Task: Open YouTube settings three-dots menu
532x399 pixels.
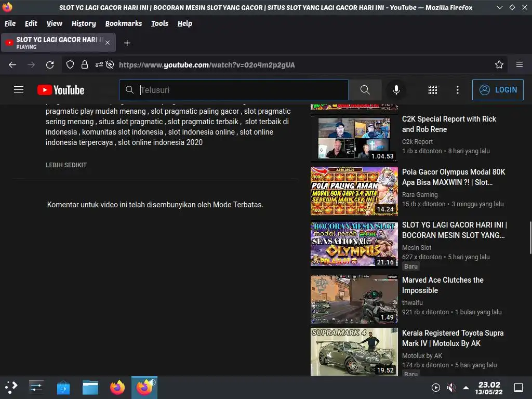Action: pos(458,90)
